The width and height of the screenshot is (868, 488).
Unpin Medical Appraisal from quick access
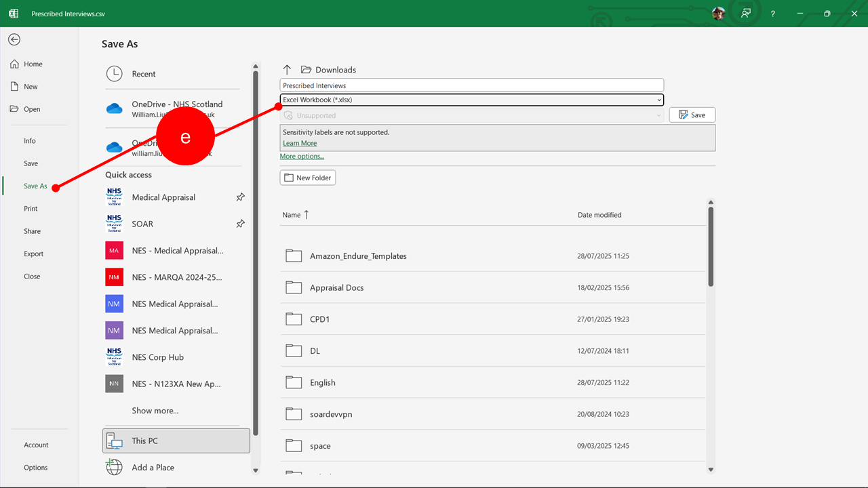(240, 197)
